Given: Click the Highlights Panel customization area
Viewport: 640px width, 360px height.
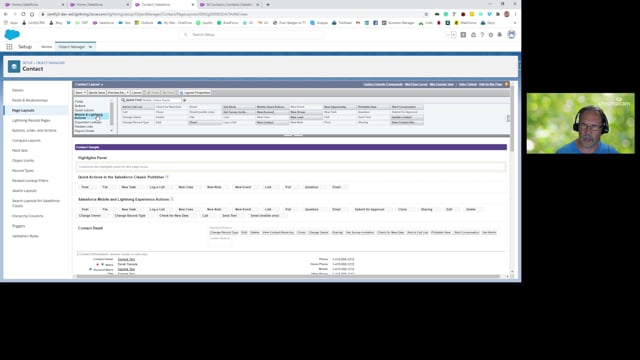Looking at the screenshot, I should coord(291,167).
